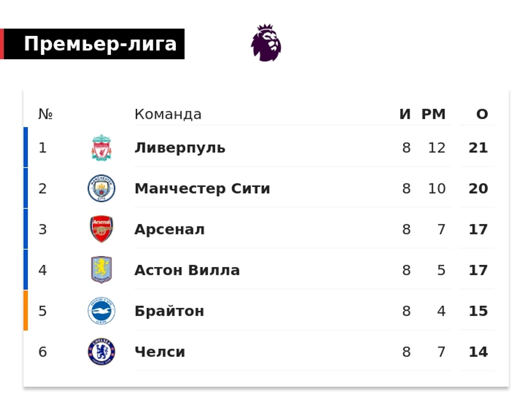Click the № position column header
Image resolution: width=532 pixels, height=404 pixels.
click(45, 114)
